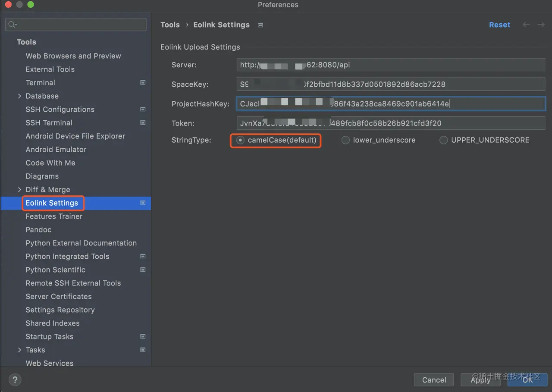
Task: Open Python External Documentation settings
Action: 81,243
